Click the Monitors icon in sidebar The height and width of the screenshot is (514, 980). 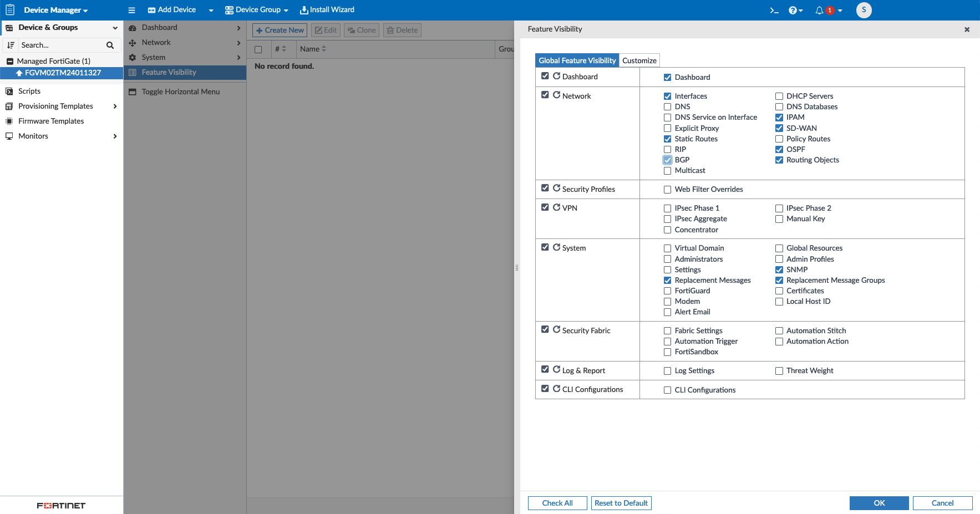[x=9, y=136]
